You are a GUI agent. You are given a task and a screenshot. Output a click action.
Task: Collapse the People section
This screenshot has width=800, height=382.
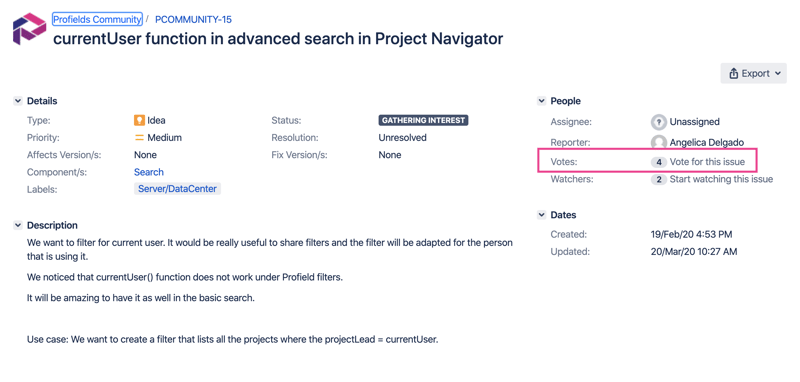coord(541,101)
